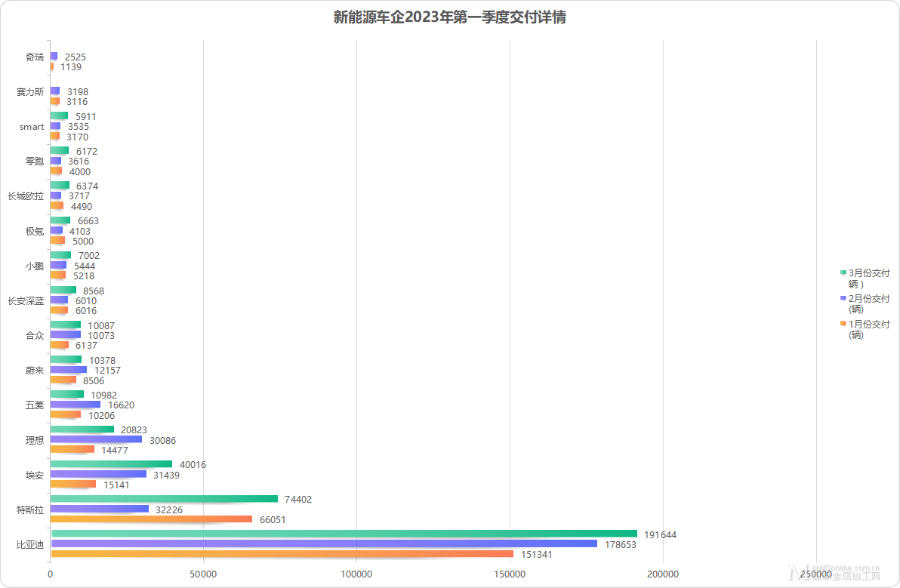This screenshot has height=588, width=900.
Task: Select 理想 purple bar valued 30086
Action: click(x=96, y=439)
